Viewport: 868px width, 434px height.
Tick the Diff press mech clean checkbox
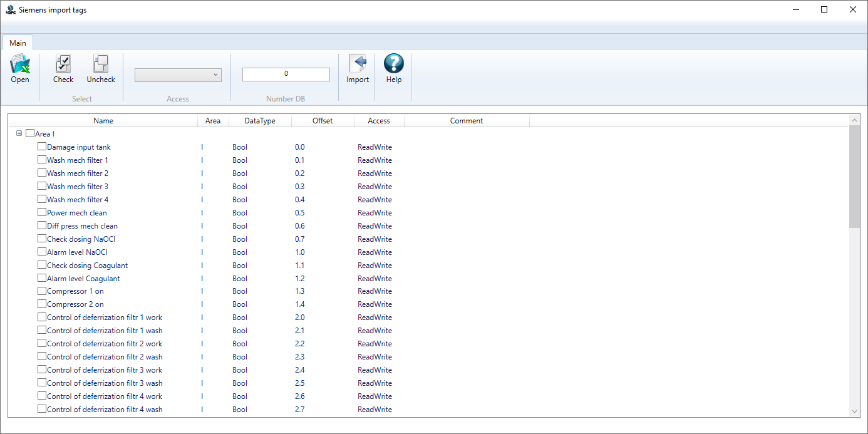pos(42,225)
